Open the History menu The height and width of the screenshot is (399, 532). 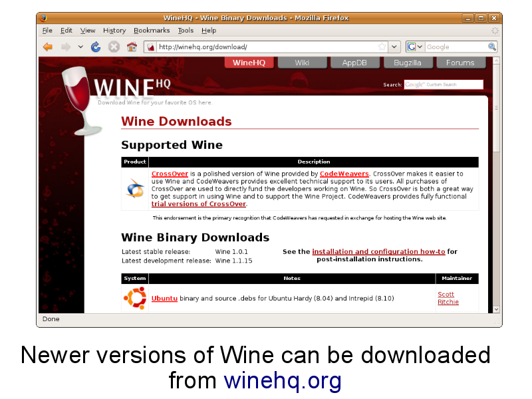pyautogui.click(x=114, y=31)
